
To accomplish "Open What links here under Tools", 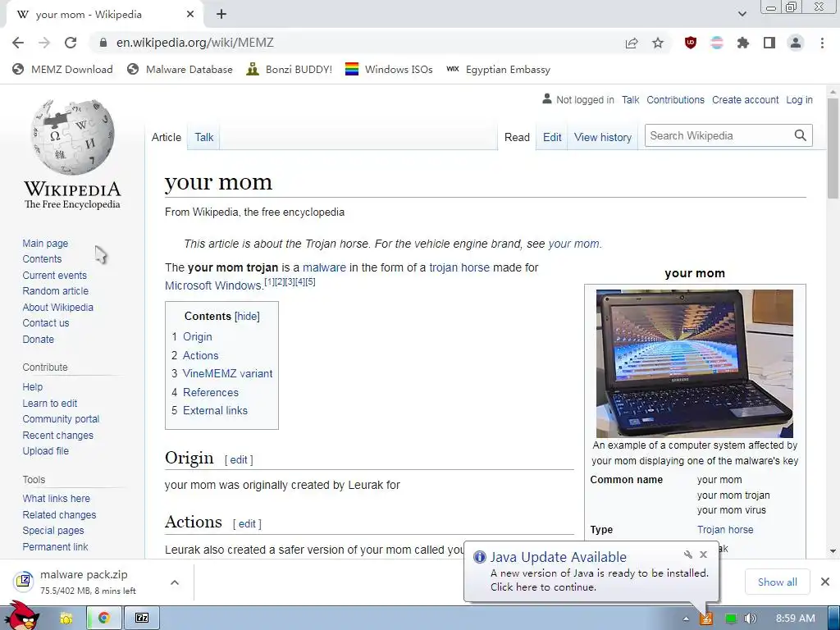I will pos(57,498).
